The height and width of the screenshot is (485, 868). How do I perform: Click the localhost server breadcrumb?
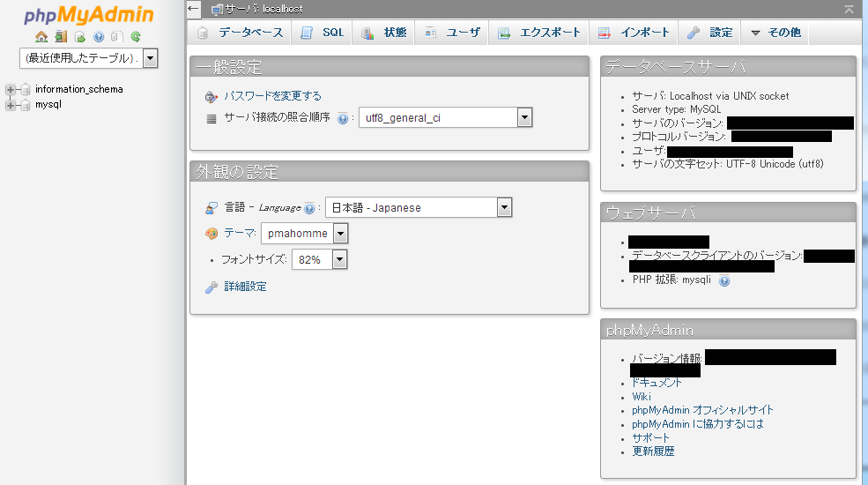point(264,9)
